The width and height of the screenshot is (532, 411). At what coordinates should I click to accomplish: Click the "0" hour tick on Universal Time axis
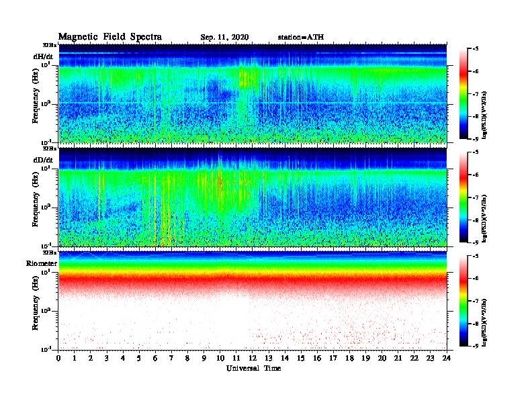tap(58, 358)
